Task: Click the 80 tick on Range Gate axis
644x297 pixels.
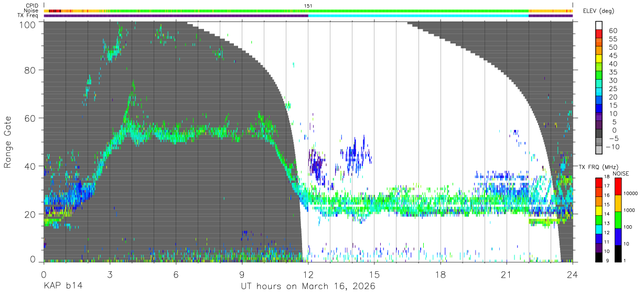Action: (30, 70)
